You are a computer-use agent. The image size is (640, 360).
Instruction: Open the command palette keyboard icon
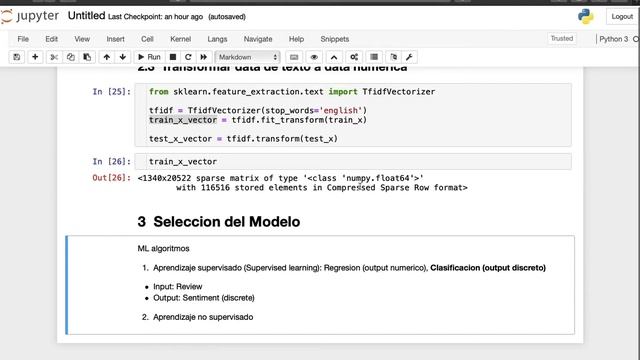click(294, 57)
